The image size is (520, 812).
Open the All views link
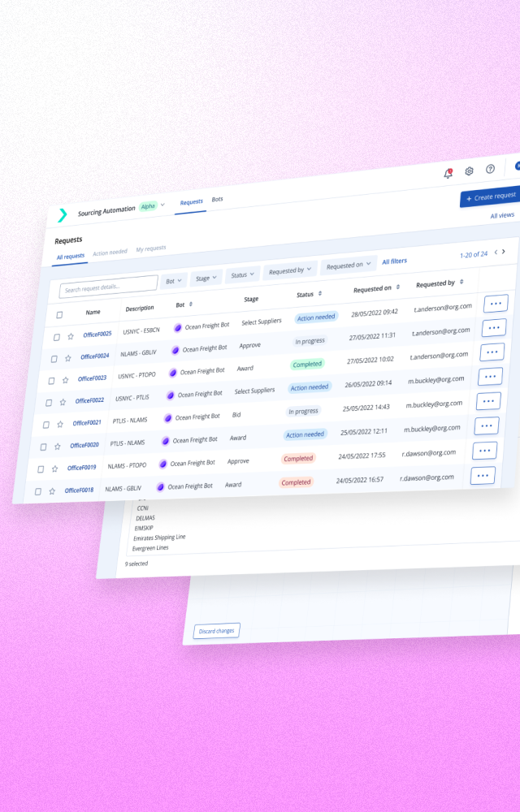(x=502, y=215)
